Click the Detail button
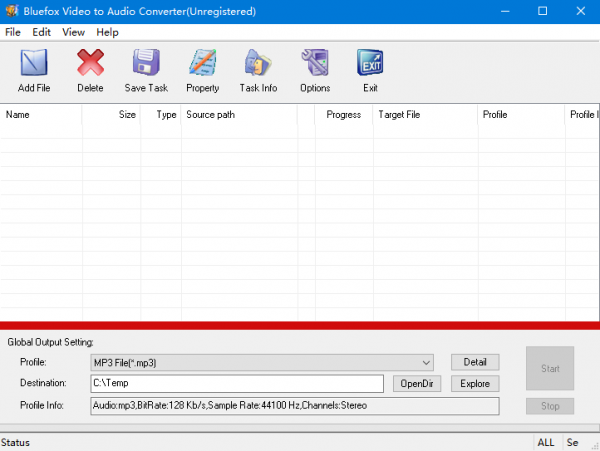The height and width of the screenshot is (451, 600). pos(475,362)
